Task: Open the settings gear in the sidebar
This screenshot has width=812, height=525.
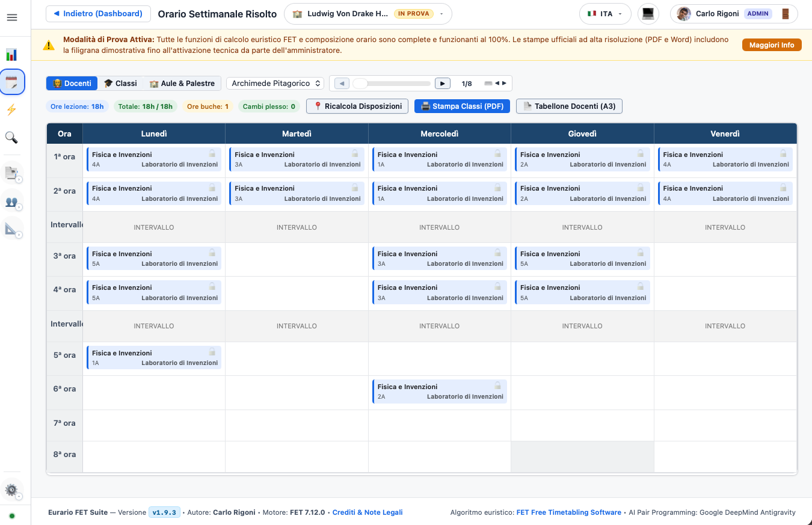Action: (11, 490)
